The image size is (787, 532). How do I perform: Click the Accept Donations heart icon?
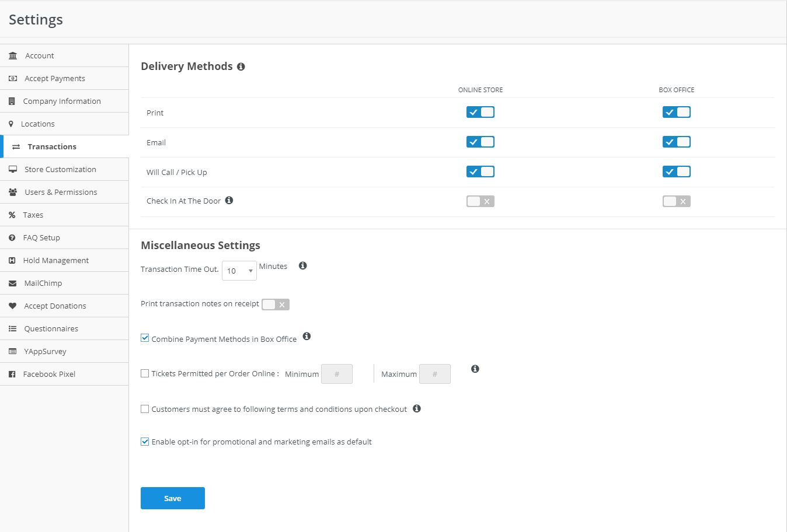point(13,306)
